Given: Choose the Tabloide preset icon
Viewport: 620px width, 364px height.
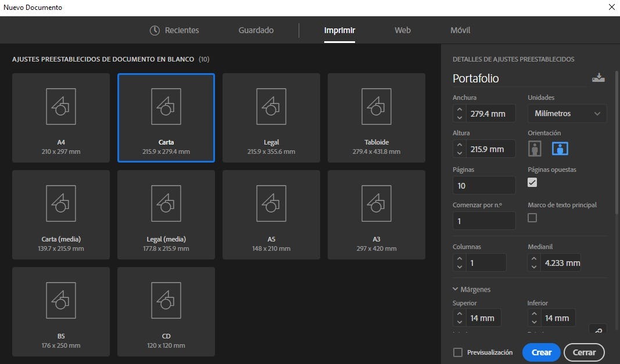Looking at the screenshot, I should point(377,106).
